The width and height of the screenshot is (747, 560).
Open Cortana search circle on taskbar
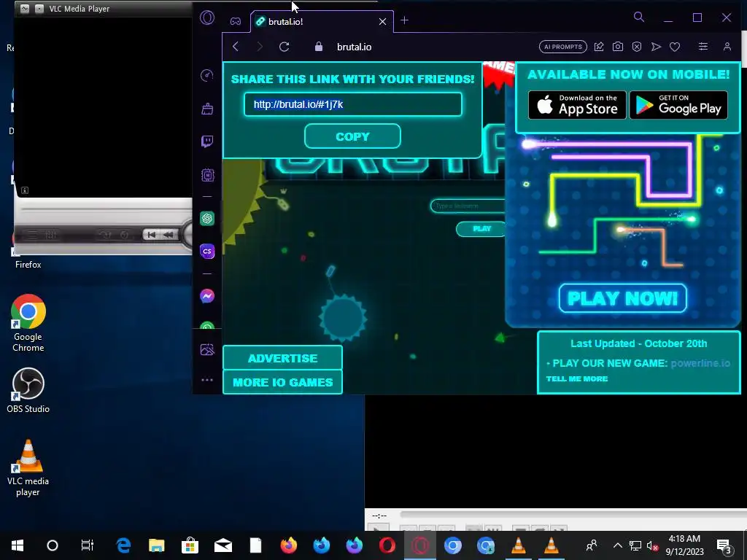(53, 545)
